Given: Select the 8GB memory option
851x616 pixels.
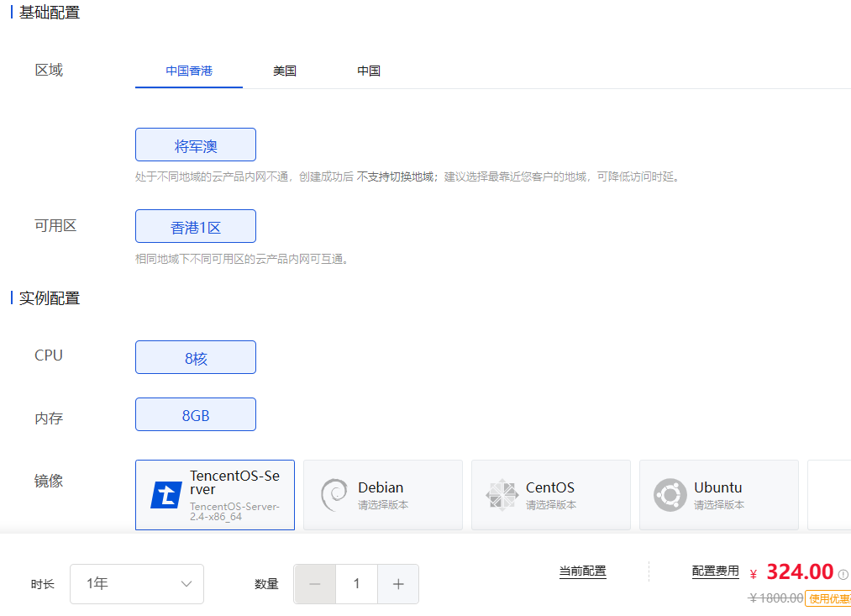Looking at the screenshot, I should click(x=196, y=414).
